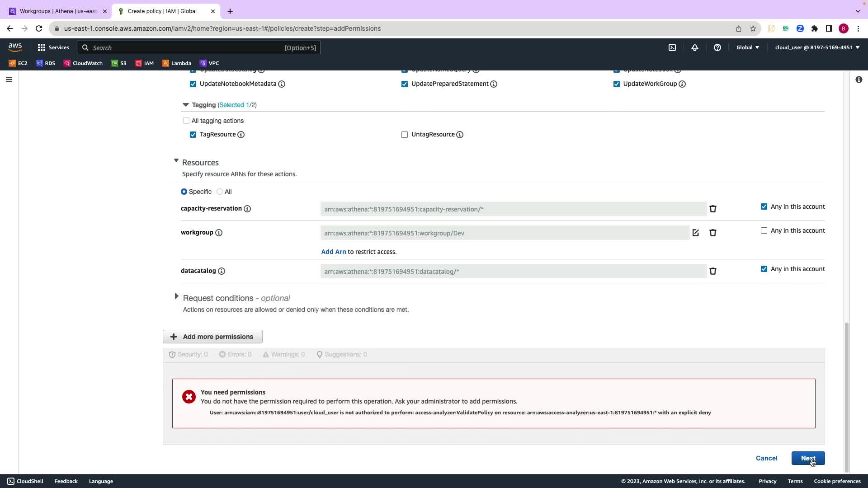868x488 pixels.
Task: Click the Add more permissions button
Action: [212, 337]
